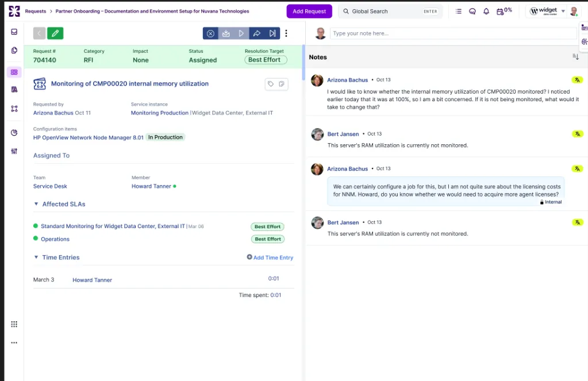Click the tag icon beside the request title
588x381 pixels.
click(271, 84)
